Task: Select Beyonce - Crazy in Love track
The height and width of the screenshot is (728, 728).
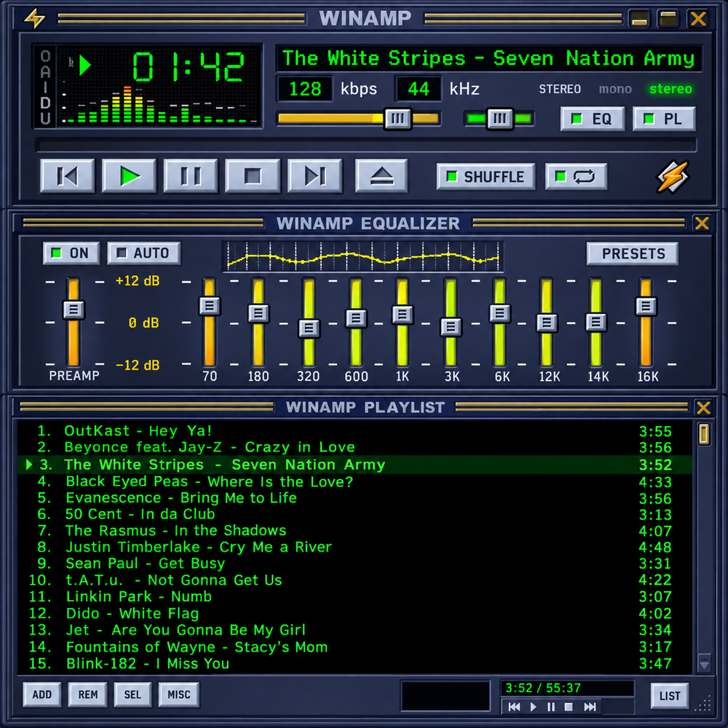Action: click(355, 447)
